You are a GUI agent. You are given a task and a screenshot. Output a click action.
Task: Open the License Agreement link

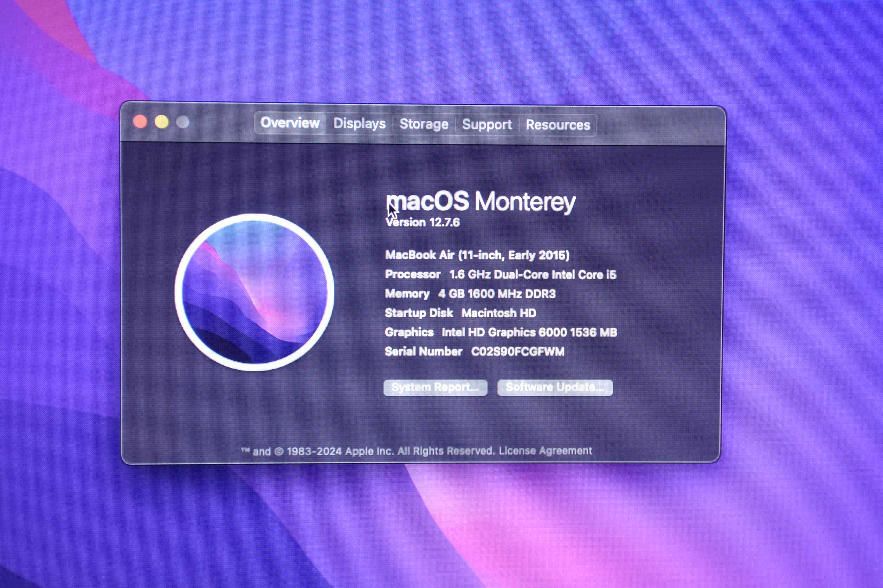coord(545,450)
